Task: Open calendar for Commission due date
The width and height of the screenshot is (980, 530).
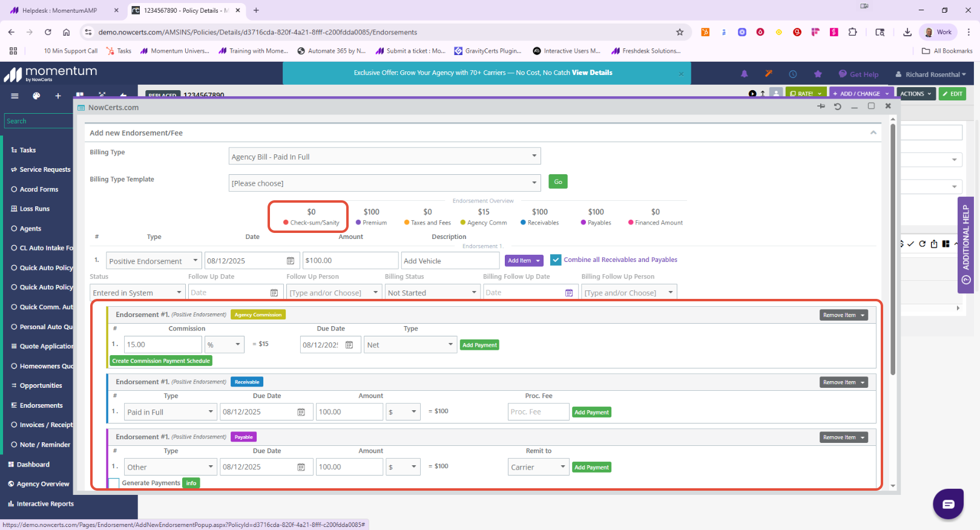Action: pos(349,345)
